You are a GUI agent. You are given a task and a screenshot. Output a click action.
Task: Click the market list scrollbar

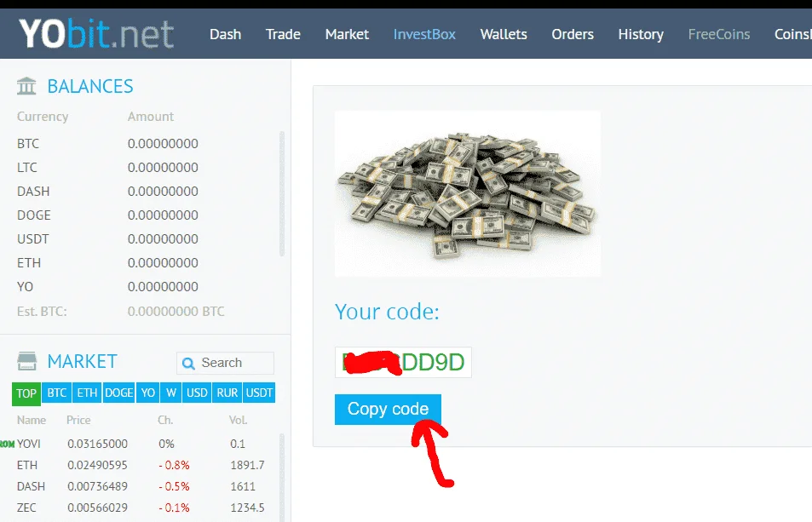pyautogui.click(x=282, y=478)
